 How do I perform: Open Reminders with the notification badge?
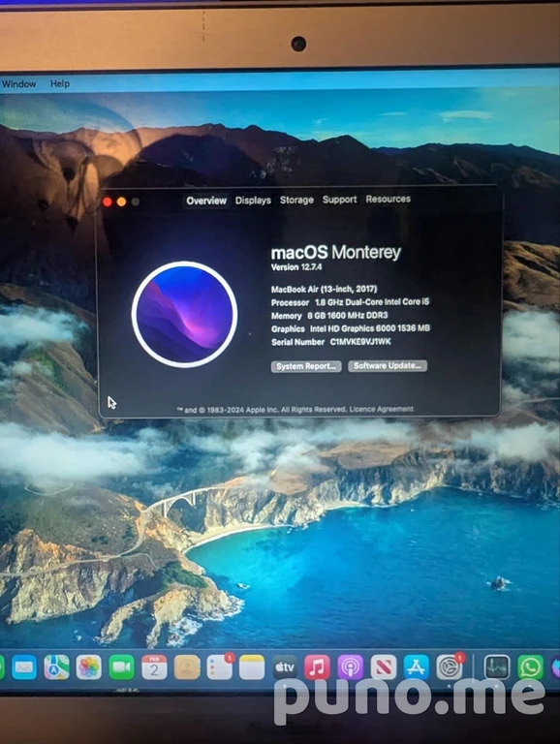coord(219,667)
